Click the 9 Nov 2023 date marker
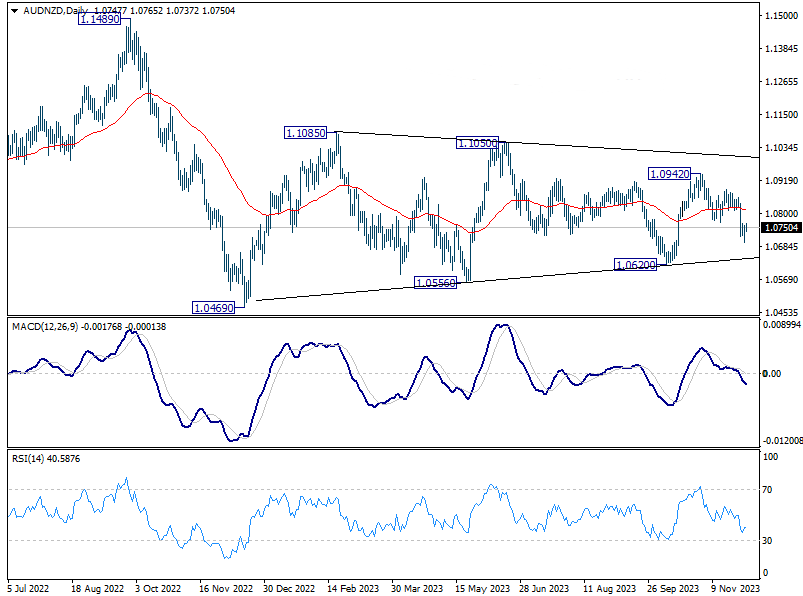803x596 pixels. pyautogui.click(x=734, y=589)
